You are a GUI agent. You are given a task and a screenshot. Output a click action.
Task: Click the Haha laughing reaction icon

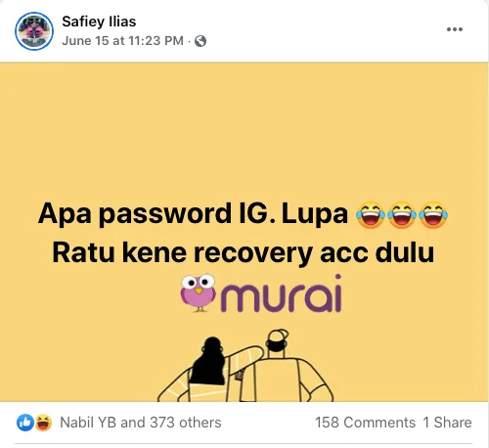tap(43, 423)
